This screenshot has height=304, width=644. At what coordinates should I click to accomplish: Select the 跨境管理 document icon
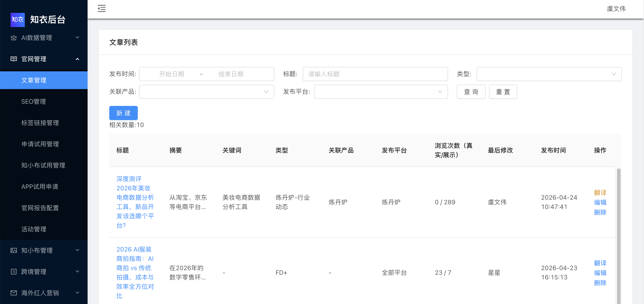[x=13, y=271]
